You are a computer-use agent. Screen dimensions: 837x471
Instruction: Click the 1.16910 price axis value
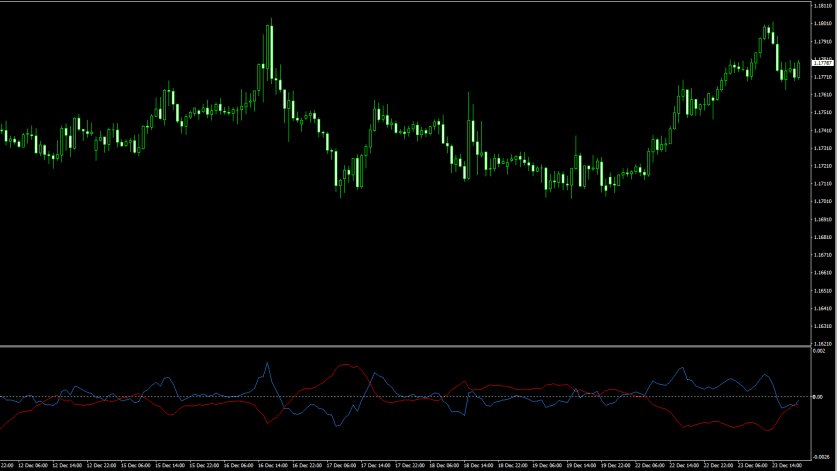pyautogui.click(x=823, y=219)
